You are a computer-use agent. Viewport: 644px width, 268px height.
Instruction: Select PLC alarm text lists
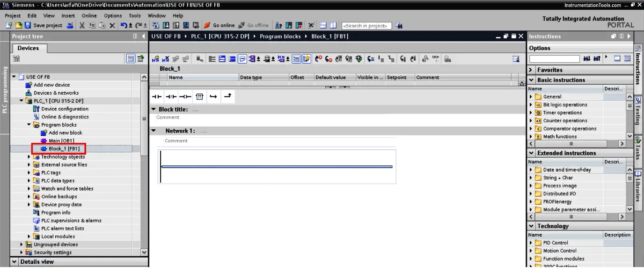click(63, 229)
